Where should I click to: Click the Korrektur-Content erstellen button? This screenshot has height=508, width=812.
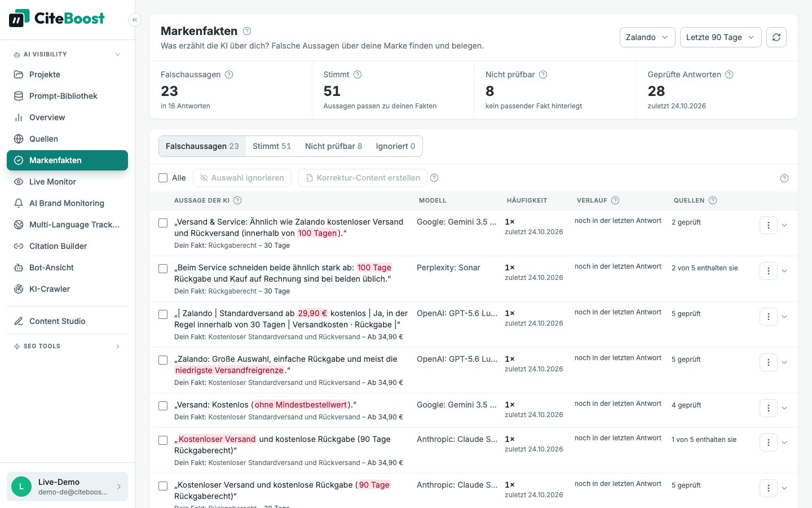point(363,178)
